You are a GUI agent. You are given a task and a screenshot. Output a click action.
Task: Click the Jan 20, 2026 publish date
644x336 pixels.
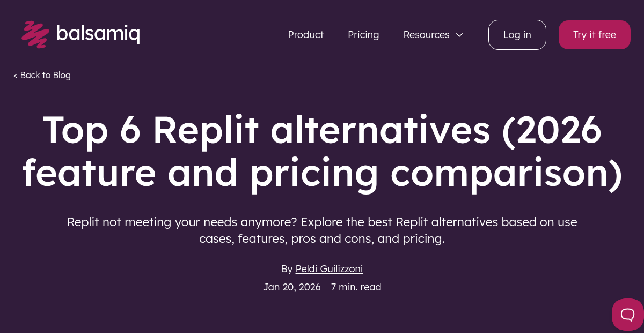pos(291,287)
